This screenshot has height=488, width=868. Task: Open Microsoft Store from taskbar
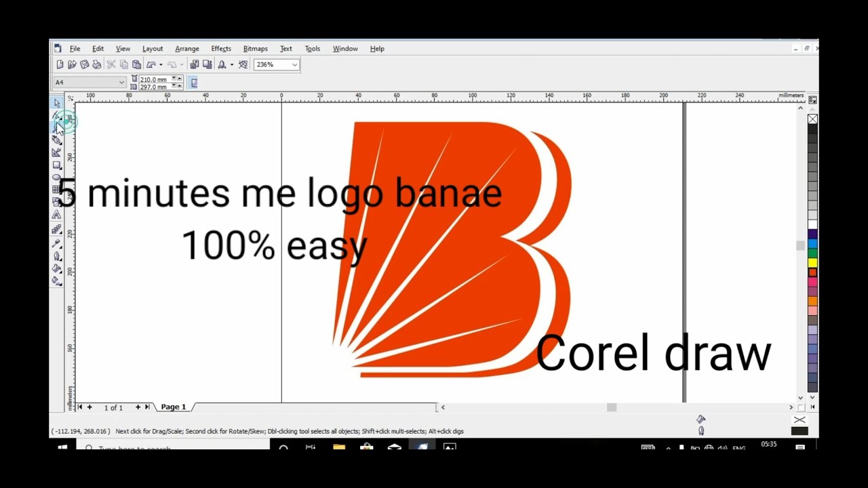(x=366, y=447)
